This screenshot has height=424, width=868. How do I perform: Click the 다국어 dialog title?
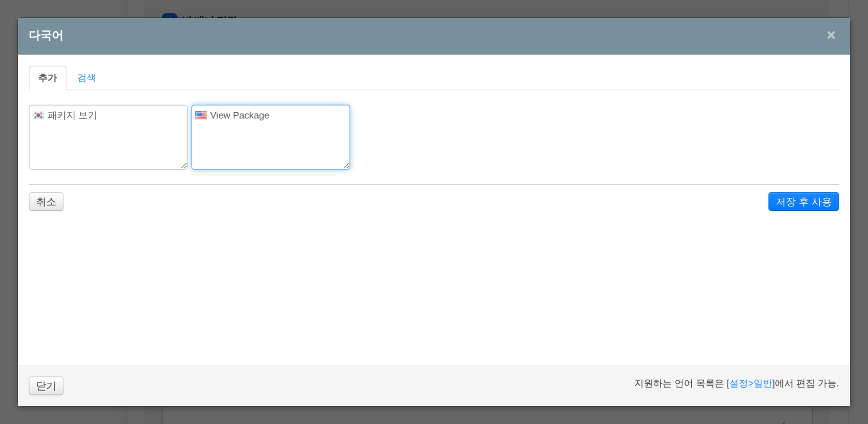[46, 35]
